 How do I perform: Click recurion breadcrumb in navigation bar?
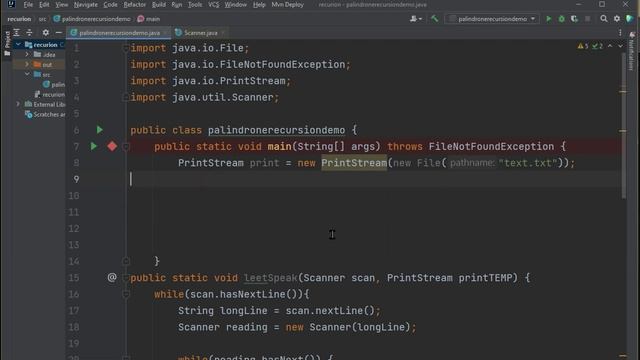click(19, 19)
